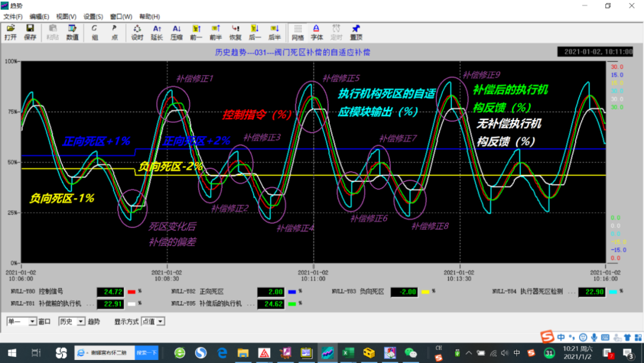Screen dimensions: 644x363
Task: Open Excel from the Windows taskbar
Action: [x=348, y=353]
